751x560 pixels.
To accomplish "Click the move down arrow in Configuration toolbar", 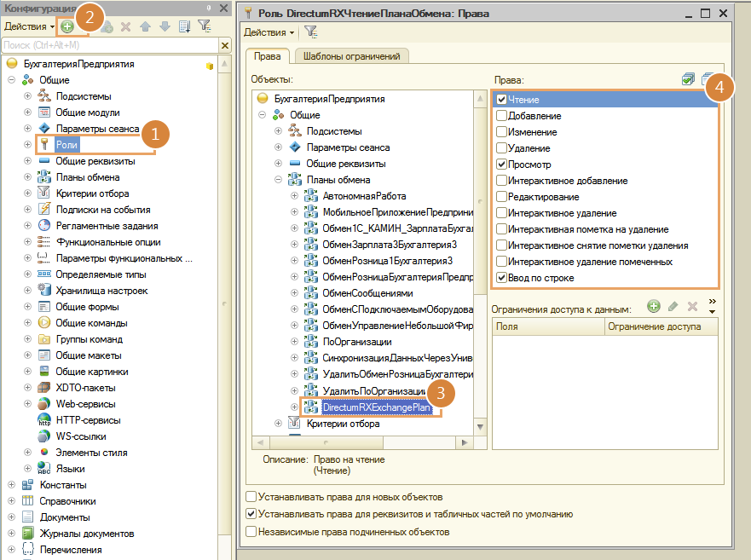I will click(165, 26).
